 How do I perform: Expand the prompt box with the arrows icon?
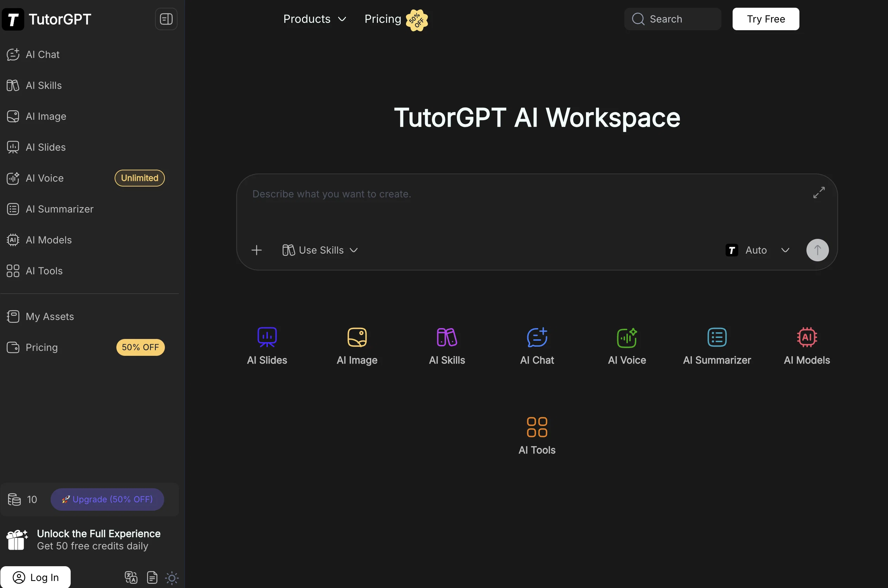pyautogui.click(x=819, y=192)
